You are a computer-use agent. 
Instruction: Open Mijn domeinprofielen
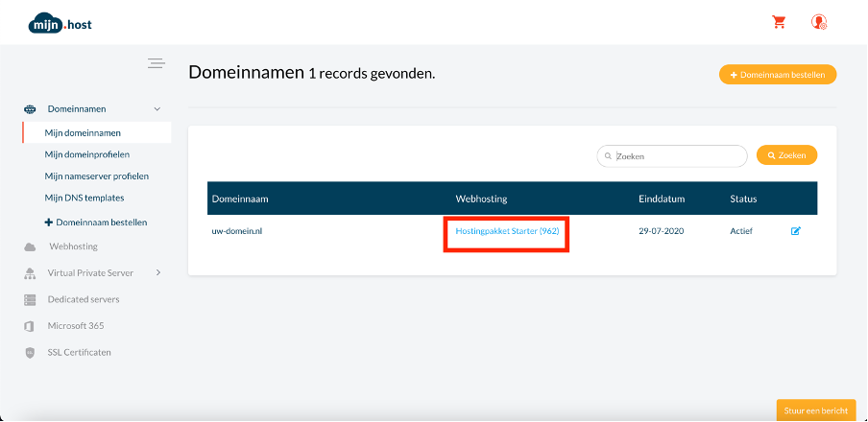pyautogui.click(x=87, y=154)
